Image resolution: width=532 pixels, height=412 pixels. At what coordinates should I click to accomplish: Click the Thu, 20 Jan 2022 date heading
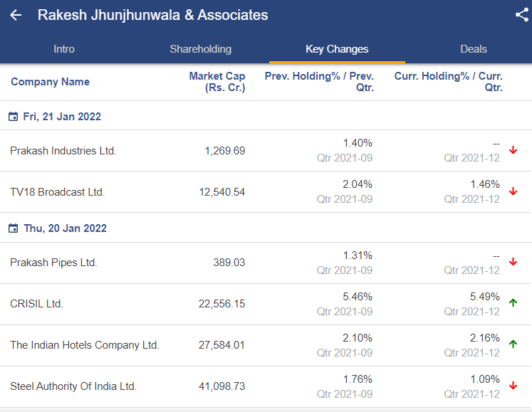tap(65, 228)
